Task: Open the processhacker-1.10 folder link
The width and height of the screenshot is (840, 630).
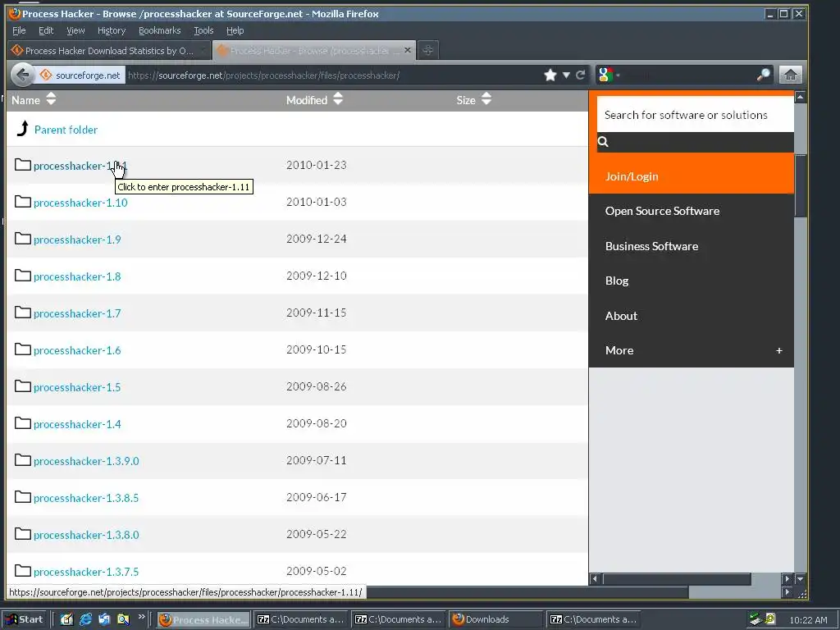Action: click(80, 203)
